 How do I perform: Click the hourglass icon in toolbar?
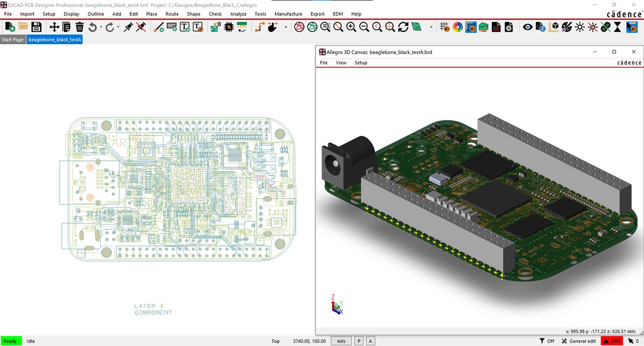[617, 27]
